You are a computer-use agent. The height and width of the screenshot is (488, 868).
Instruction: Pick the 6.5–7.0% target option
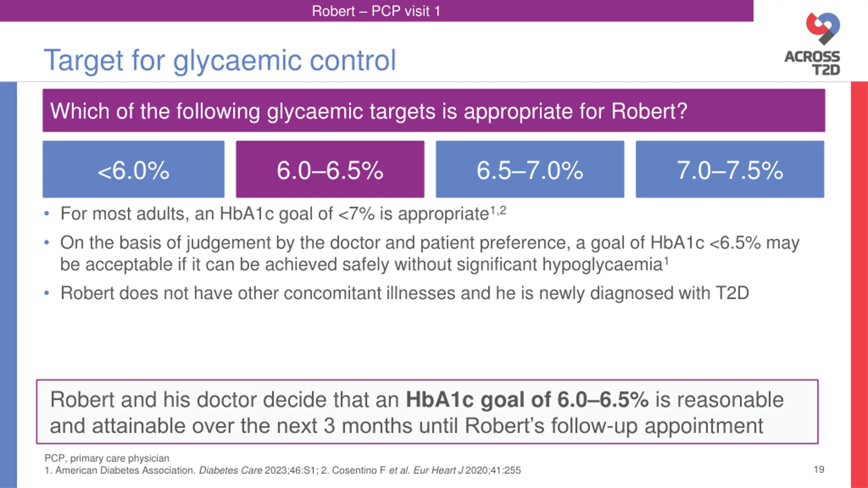[x=530, y=169]
